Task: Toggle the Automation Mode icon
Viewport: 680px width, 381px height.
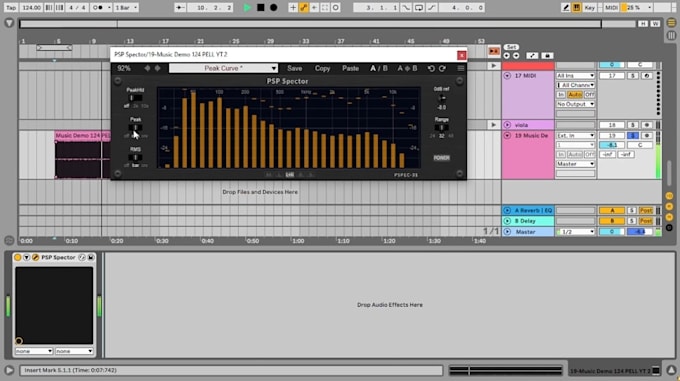Action: point(532,55)
